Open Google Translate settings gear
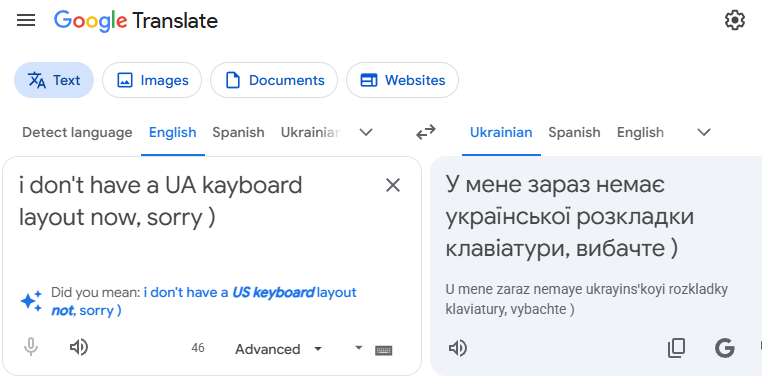Screen dimensions: 762x385 point(734,20)
